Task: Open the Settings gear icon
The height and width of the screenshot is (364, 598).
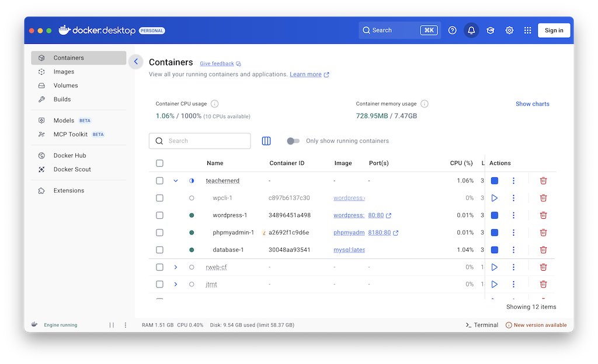Action: (509, 30)
